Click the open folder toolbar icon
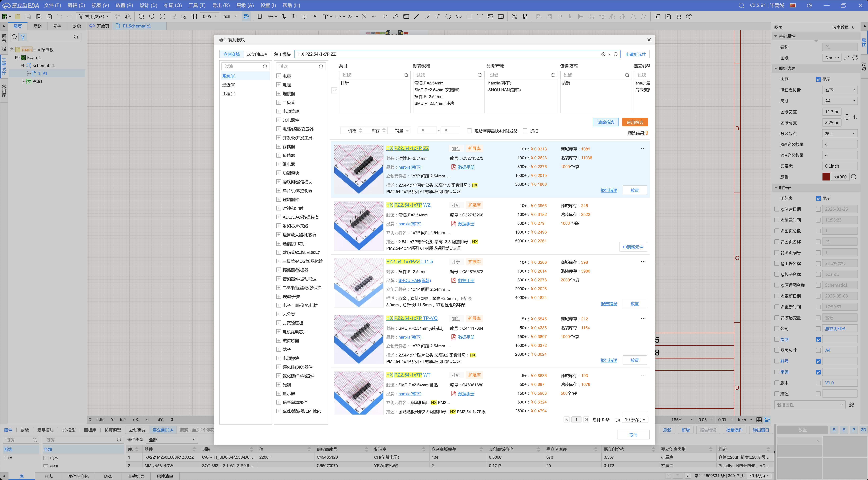The image size is (868, 480). [17, 16]
